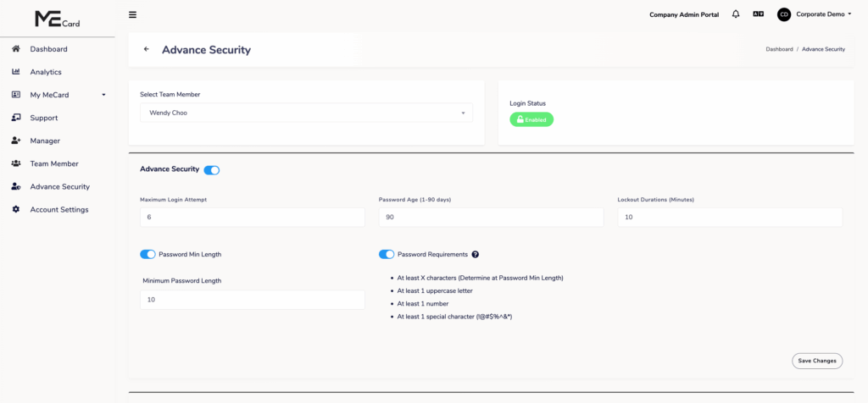Click the Save Changes button
868x403 pixels.
[817, 361]
